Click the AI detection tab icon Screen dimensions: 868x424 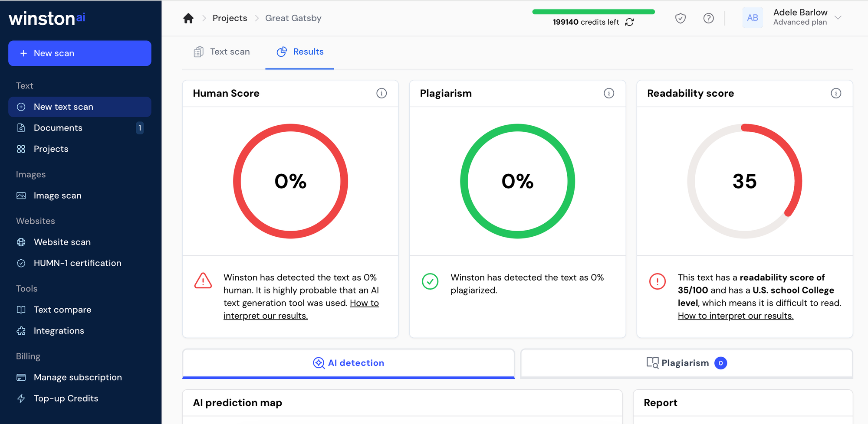coord(319,363)
